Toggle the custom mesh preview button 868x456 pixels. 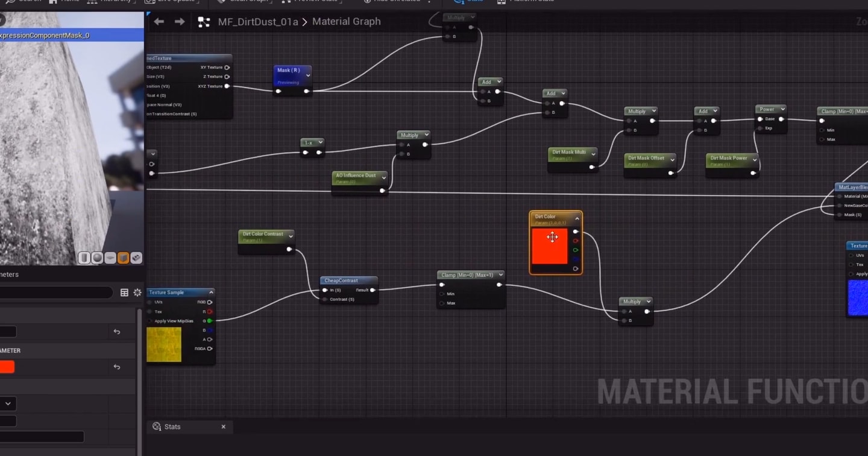tap(136, 258)
